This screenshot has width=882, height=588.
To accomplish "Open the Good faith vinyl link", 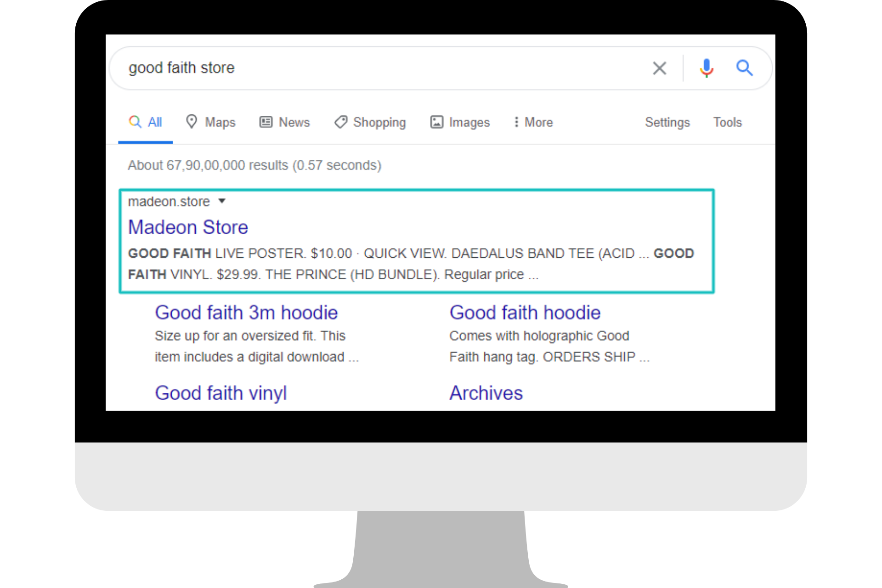I will click(x=220, y=393).
